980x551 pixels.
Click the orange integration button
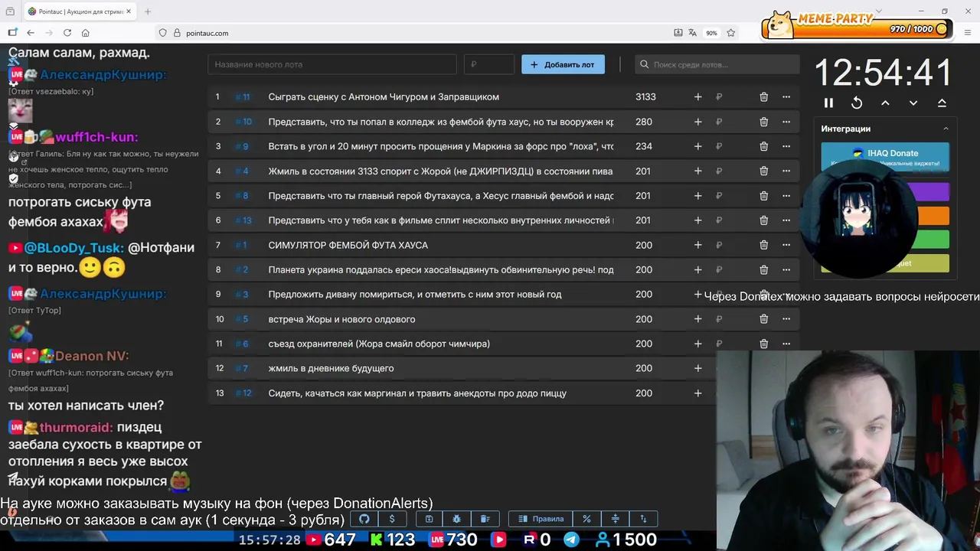click(x=933, y=216)
